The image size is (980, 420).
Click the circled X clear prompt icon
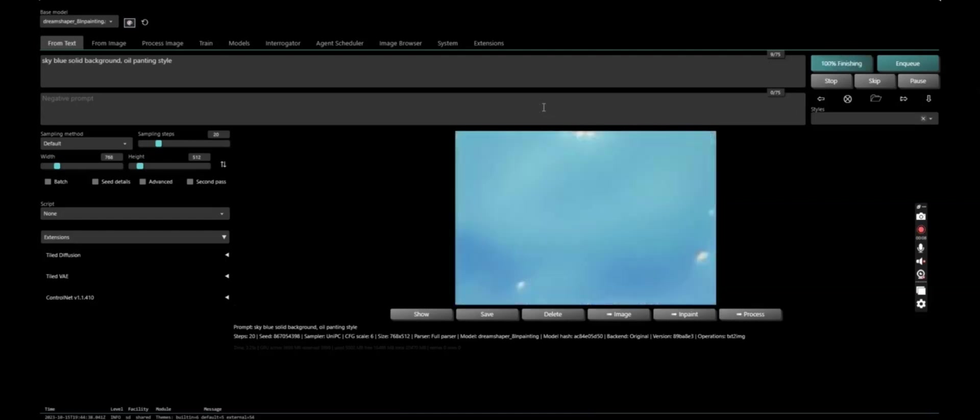click(x=848, y=99)
